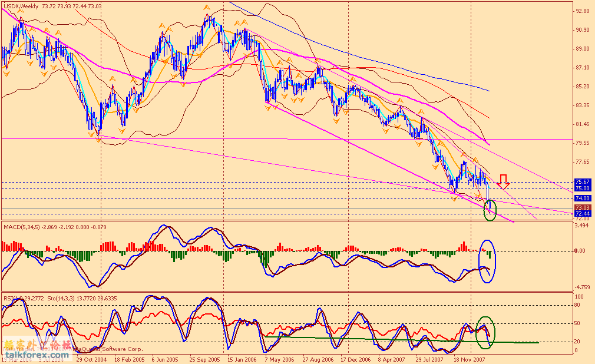595x364 pixels.
Task: Select the 7 May 2006 date label
Action: tap(279, 359)
